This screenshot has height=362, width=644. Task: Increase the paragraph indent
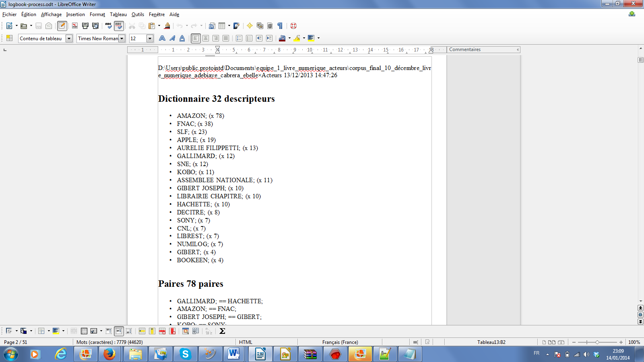(269, 38)
